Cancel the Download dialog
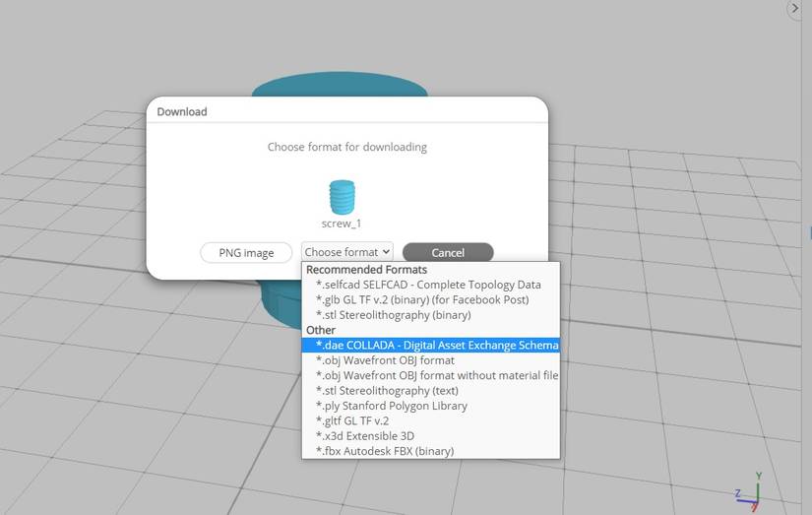The image size is (812, 515). [x=448, y=253]
